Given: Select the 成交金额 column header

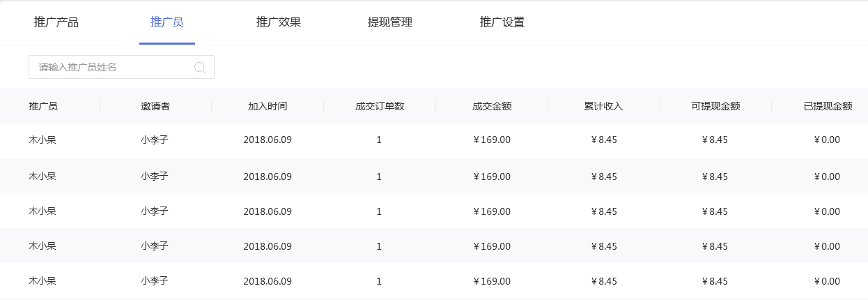Looking at the screenshot, I should (492, 107).
